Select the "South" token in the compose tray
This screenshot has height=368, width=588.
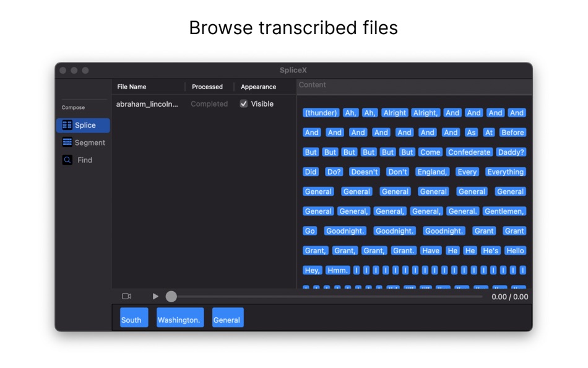tap(133, 320)
